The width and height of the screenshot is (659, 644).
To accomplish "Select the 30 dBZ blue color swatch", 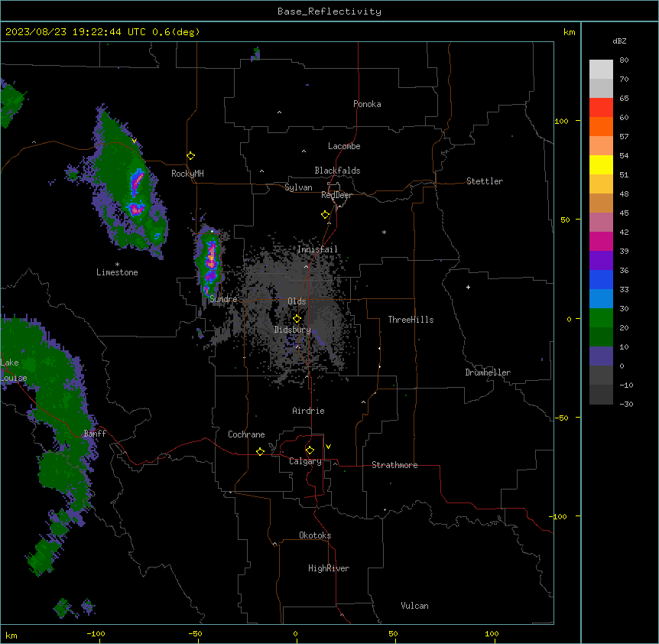I will [601, 298].
